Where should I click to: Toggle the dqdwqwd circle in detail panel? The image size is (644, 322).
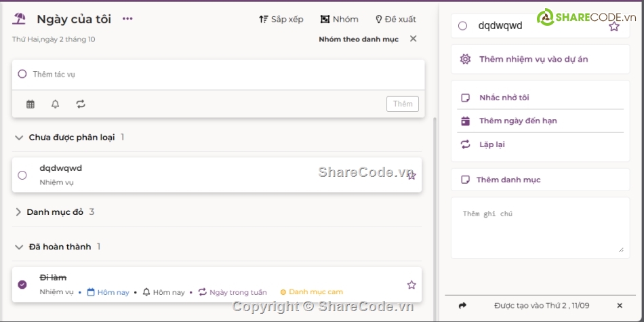[x=462, y=26]
